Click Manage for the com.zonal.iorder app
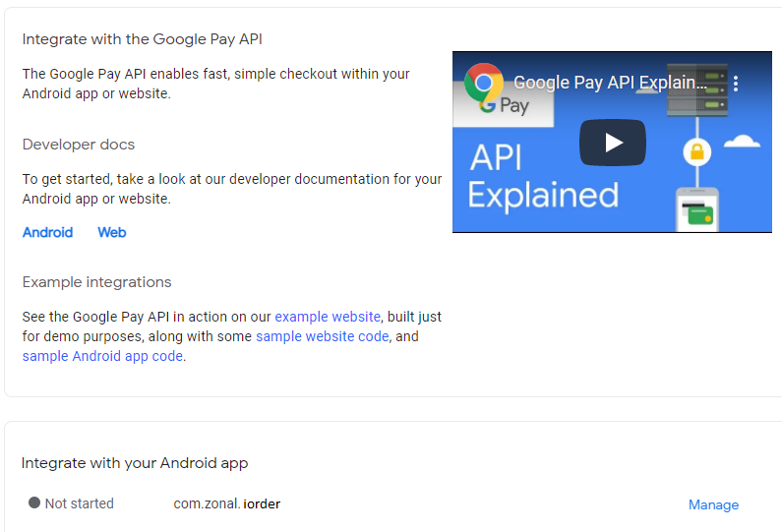Screen dimensions: 782x532 [713, 504]
